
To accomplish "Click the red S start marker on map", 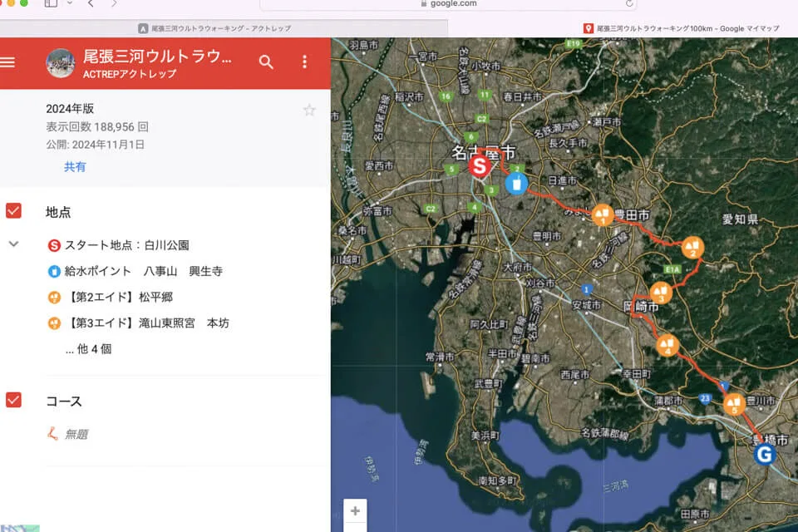I will coord(479,165).
